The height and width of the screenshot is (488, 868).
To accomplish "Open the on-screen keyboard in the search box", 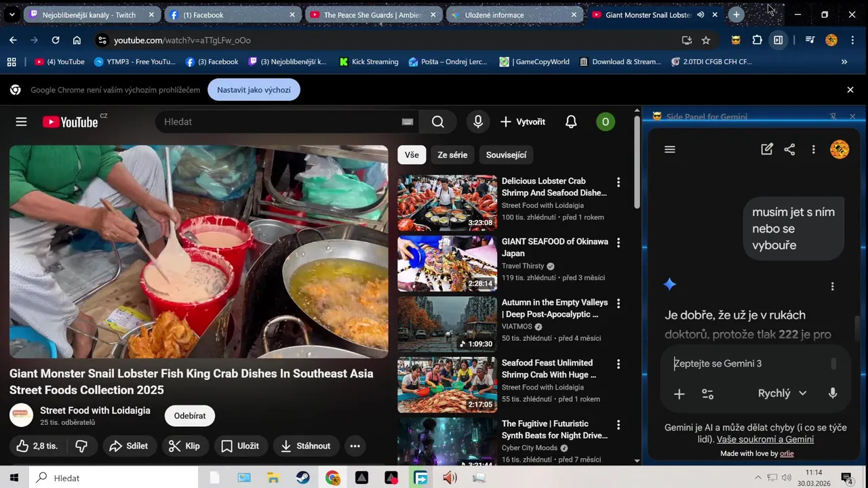I will 407,122.
